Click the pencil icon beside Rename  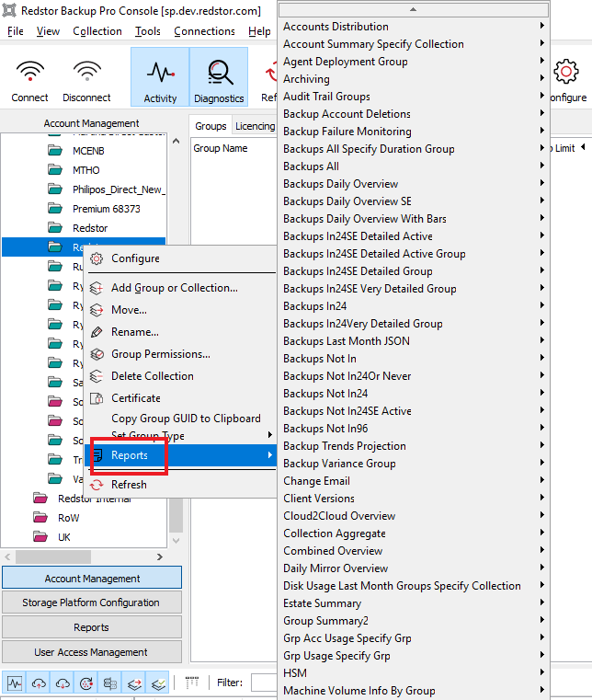97,332
